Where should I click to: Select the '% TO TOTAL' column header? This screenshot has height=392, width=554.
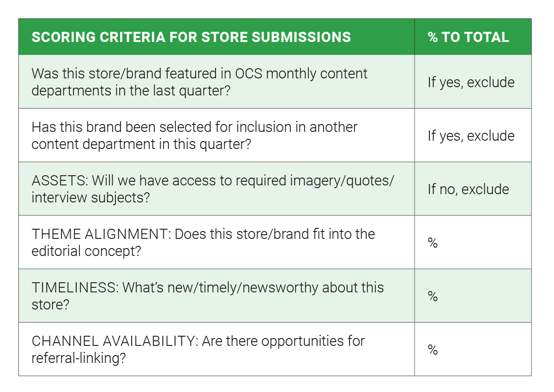pyautogui.click(x=469, y=37)
